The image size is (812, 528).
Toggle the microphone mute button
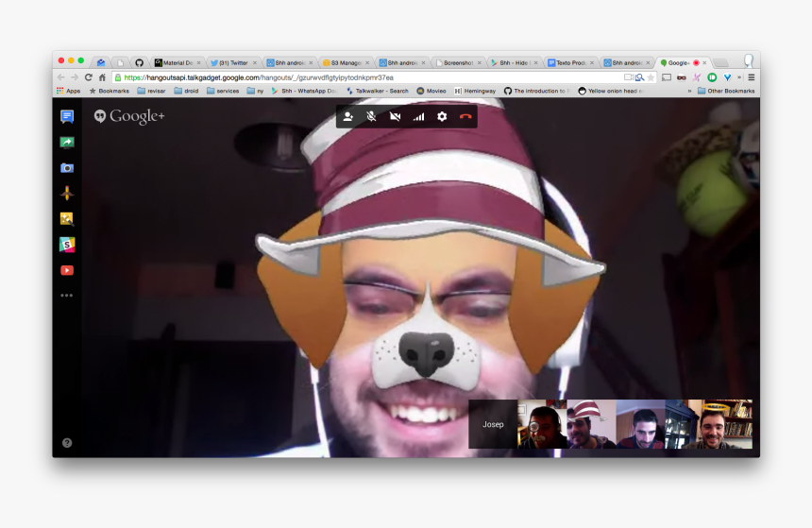click(x=372, y=117)
